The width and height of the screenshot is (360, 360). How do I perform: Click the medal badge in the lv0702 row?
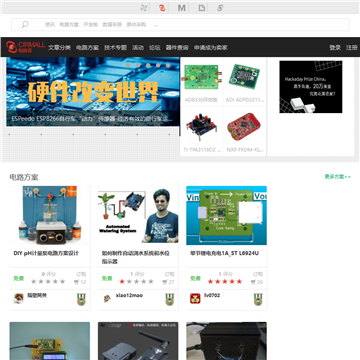(258, 299)
